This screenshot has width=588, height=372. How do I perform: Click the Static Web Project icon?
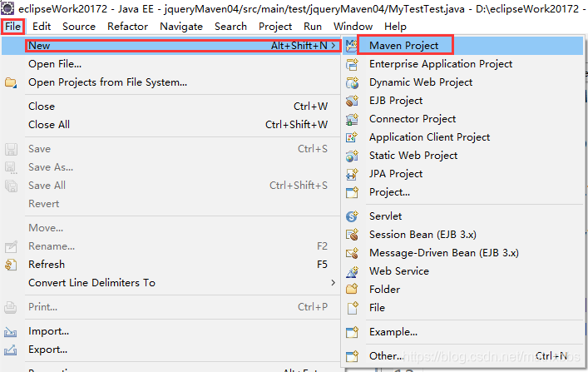pos(352,156)
